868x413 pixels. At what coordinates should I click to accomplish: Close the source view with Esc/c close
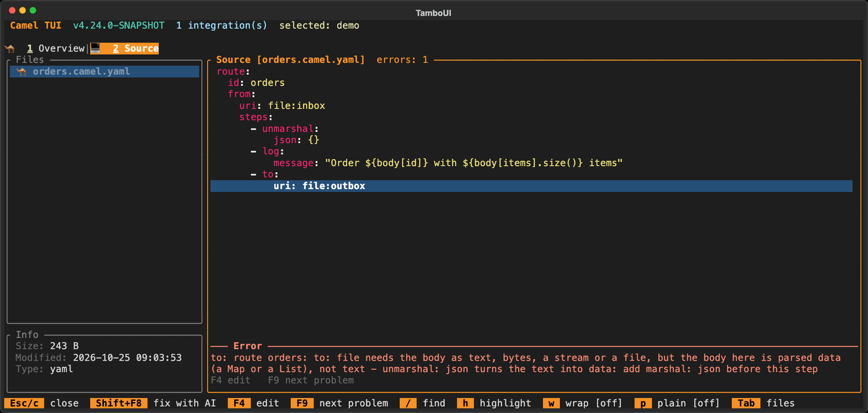41,403
